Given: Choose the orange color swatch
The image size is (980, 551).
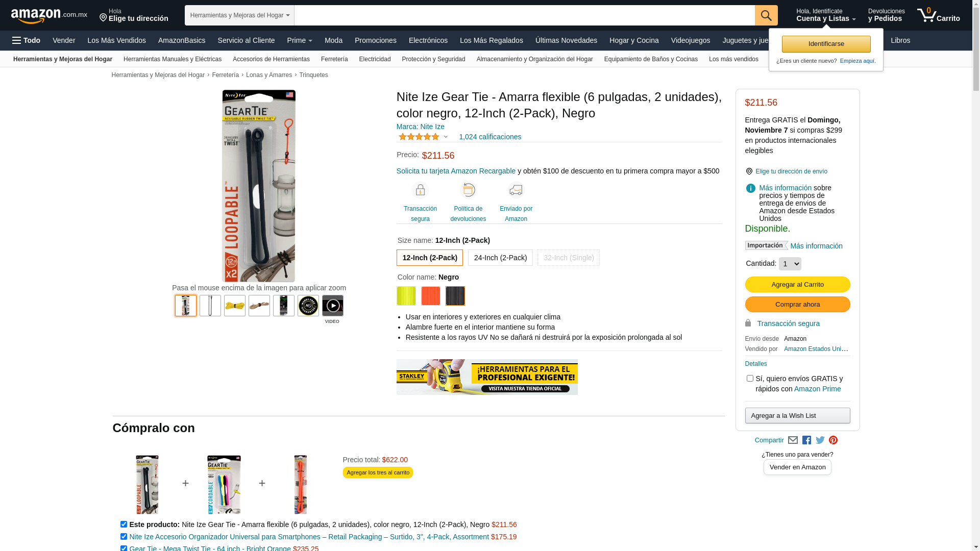Looking at the screenshot, I should click(431, 296).
